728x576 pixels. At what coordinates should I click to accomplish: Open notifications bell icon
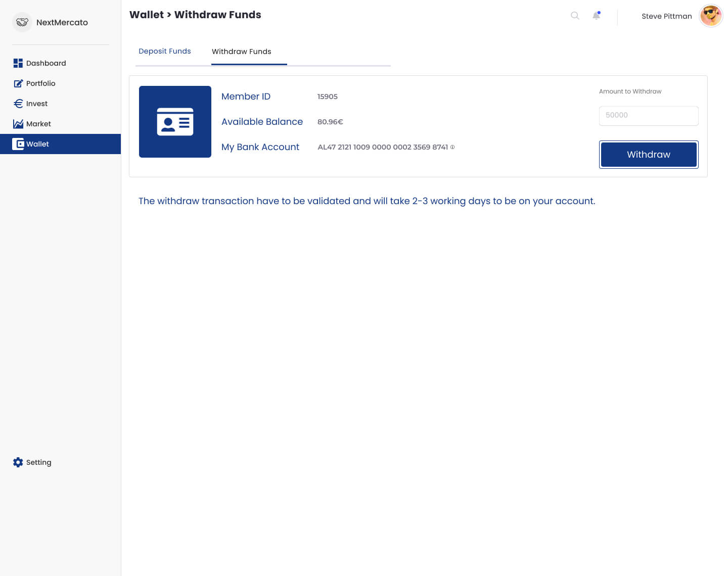(x=597, y=16)
